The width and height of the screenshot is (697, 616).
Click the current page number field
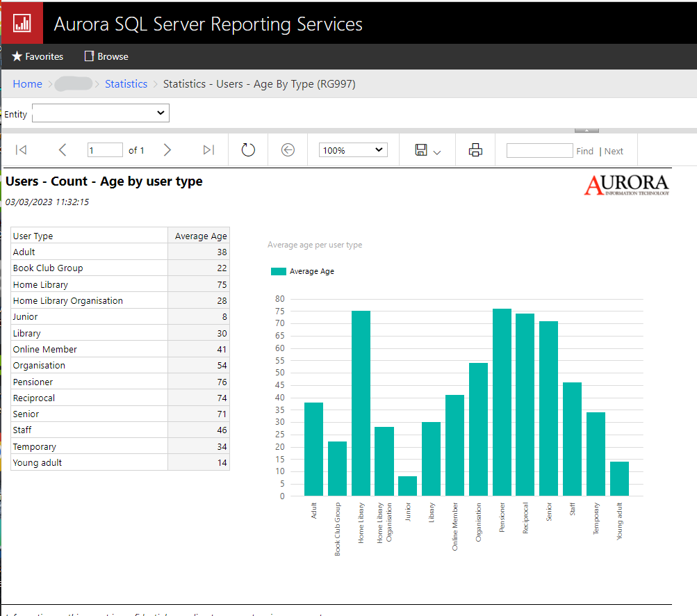pyautogui.click(x=105, y=150)
